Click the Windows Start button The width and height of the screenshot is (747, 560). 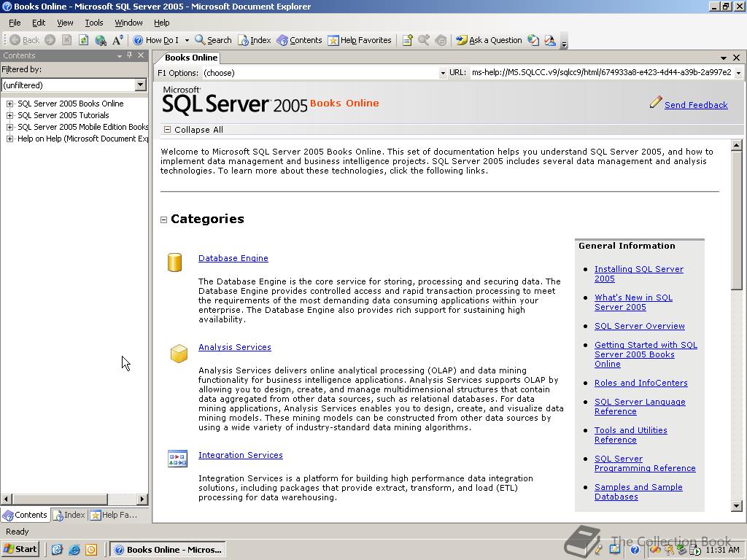(20, 549)
